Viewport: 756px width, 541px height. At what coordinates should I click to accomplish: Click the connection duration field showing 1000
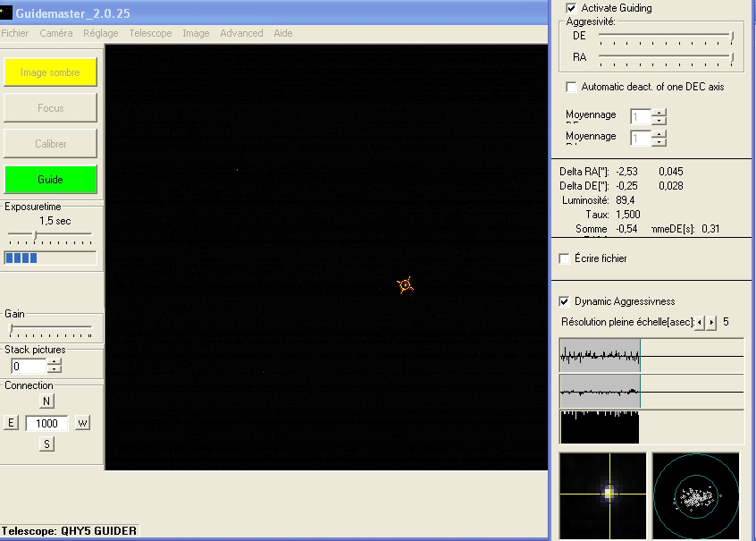pos(46,423)
